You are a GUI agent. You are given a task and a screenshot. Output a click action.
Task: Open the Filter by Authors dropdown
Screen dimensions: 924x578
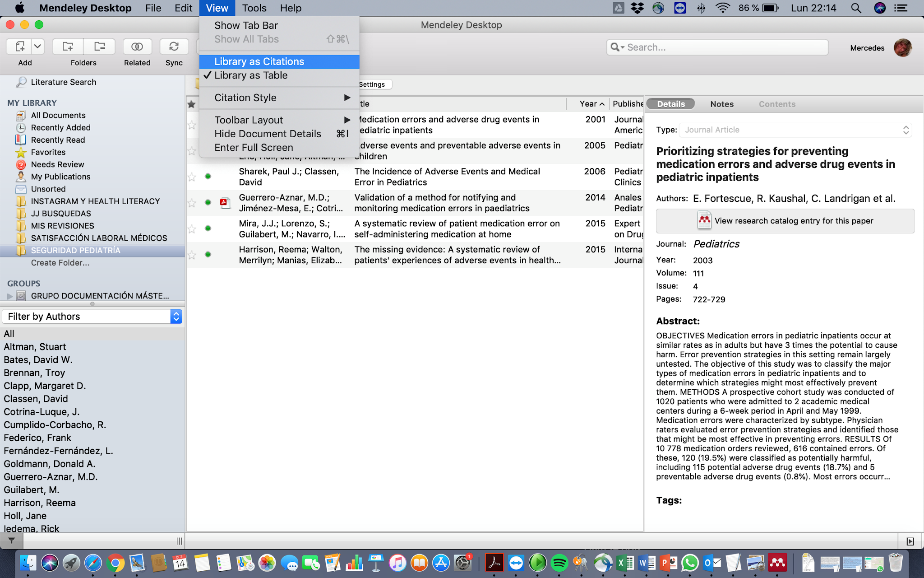(x=176, y=317)
